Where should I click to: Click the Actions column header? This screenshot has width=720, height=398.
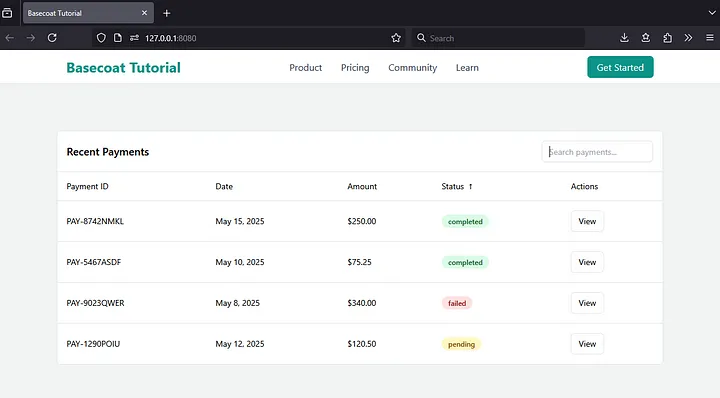tap(584, 186)
